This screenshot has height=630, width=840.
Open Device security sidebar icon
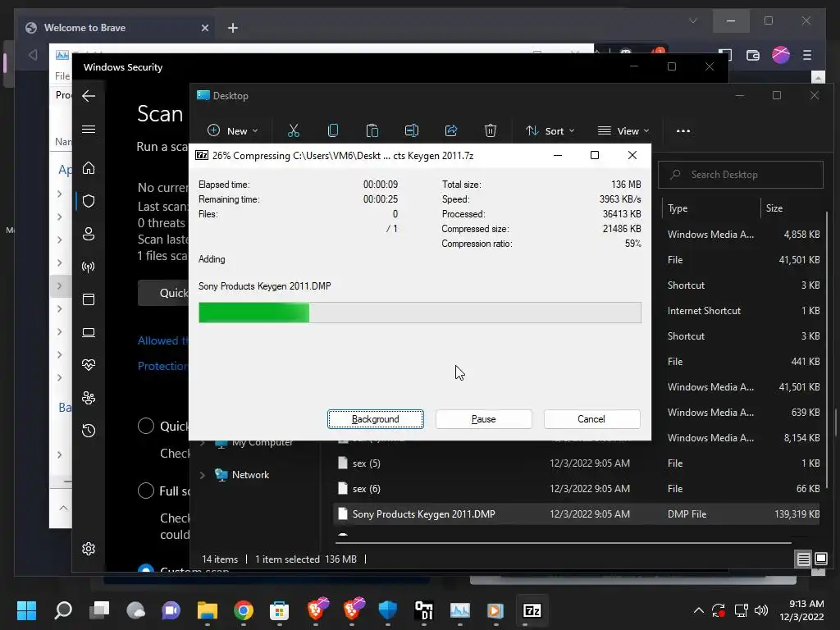coord(89,333)
